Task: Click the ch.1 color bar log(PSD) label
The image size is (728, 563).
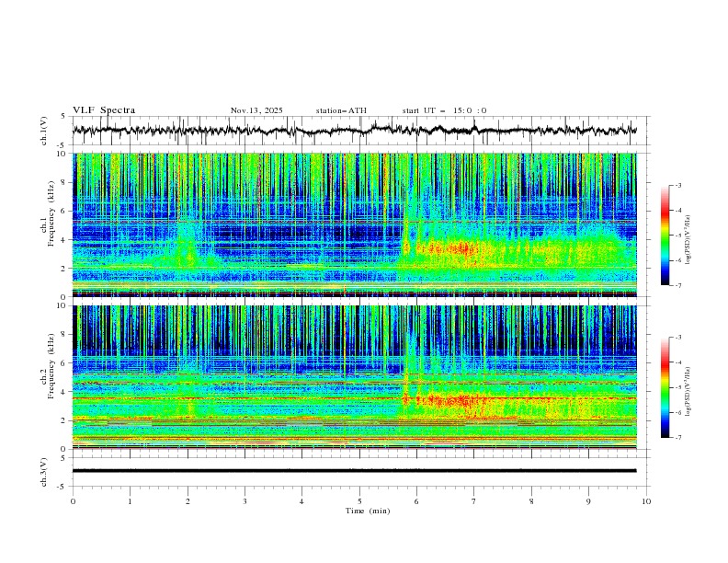Action: (688, 240)
